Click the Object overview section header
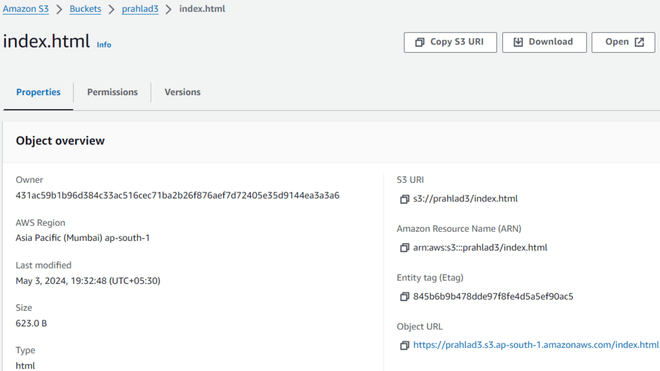 pos(60,141)
